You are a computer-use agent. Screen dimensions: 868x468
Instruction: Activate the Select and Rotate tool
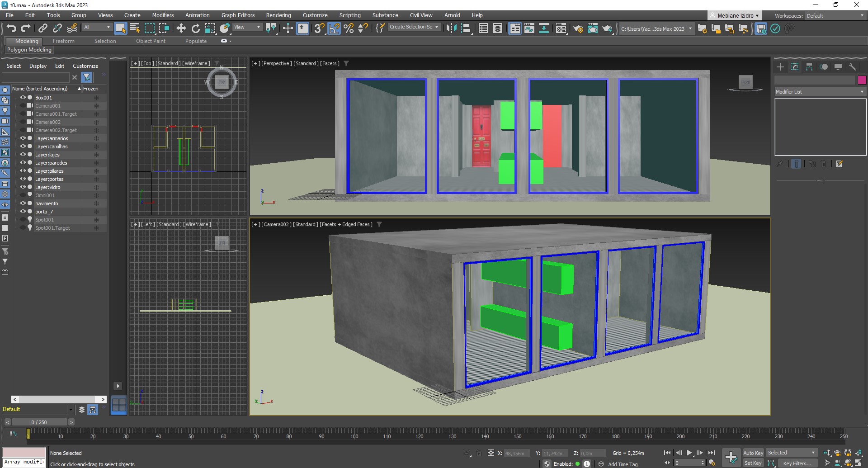[196, 28]
